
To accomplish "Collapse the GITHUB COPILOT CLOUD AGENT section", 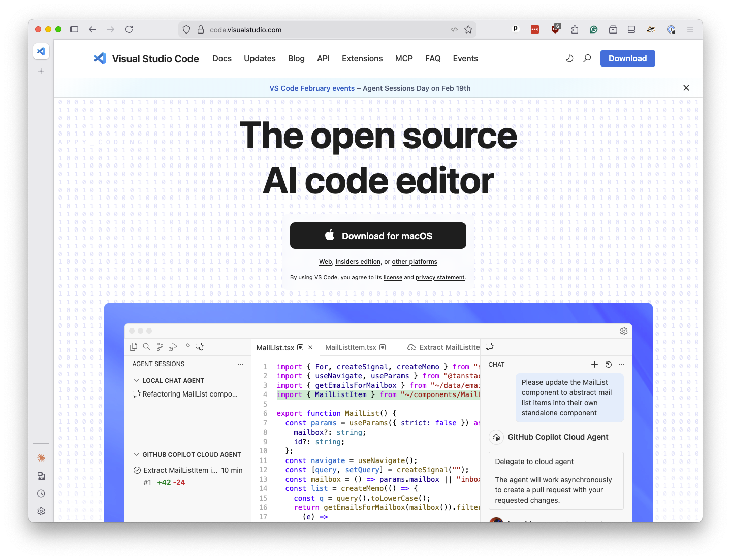I will point(136,454).
